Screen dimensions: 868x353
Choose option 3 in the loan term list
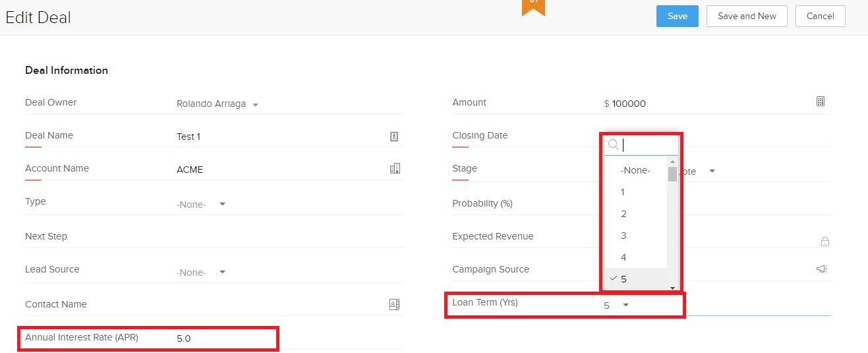pos(623,236)
